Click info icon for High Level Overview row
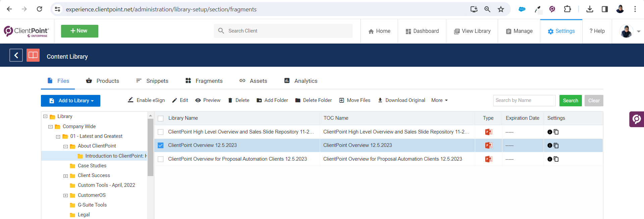The image size is (644, 219). pos(550,132)
